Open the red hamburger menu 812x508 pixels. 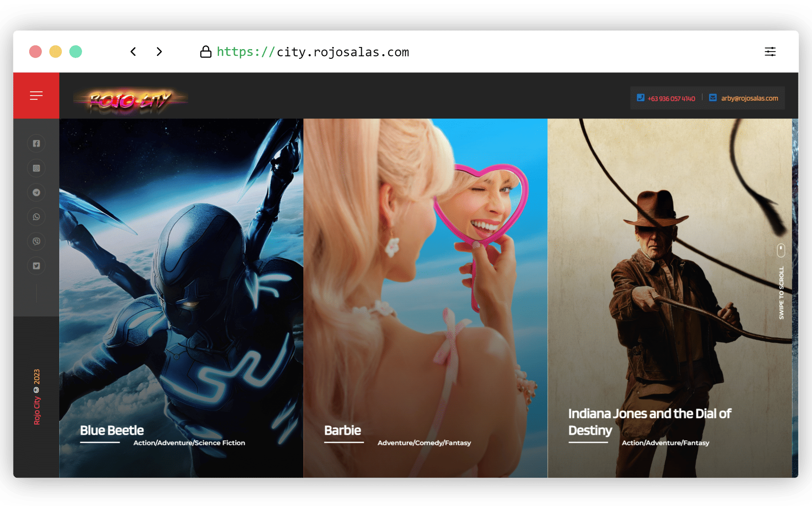point(36,96)
